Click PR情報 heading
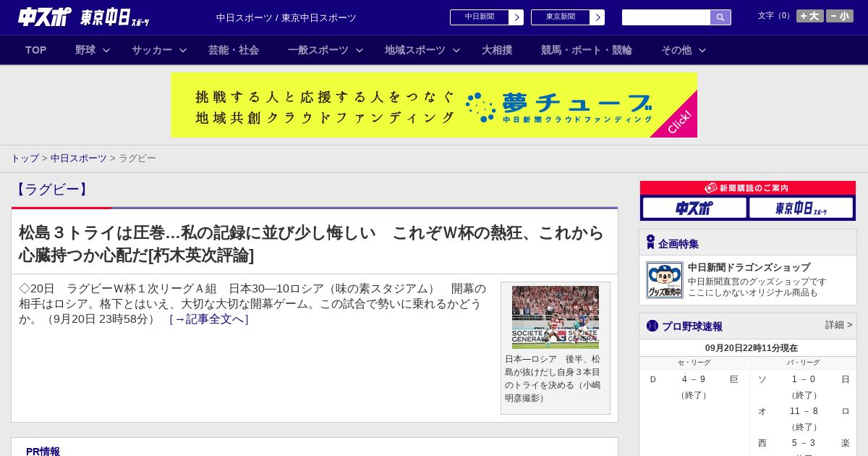 click(x=43, y=452)
